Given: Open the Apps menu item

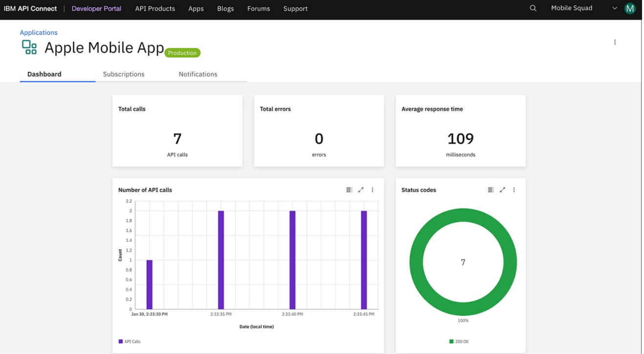Looking at the screenshot, I should (196, 9).
